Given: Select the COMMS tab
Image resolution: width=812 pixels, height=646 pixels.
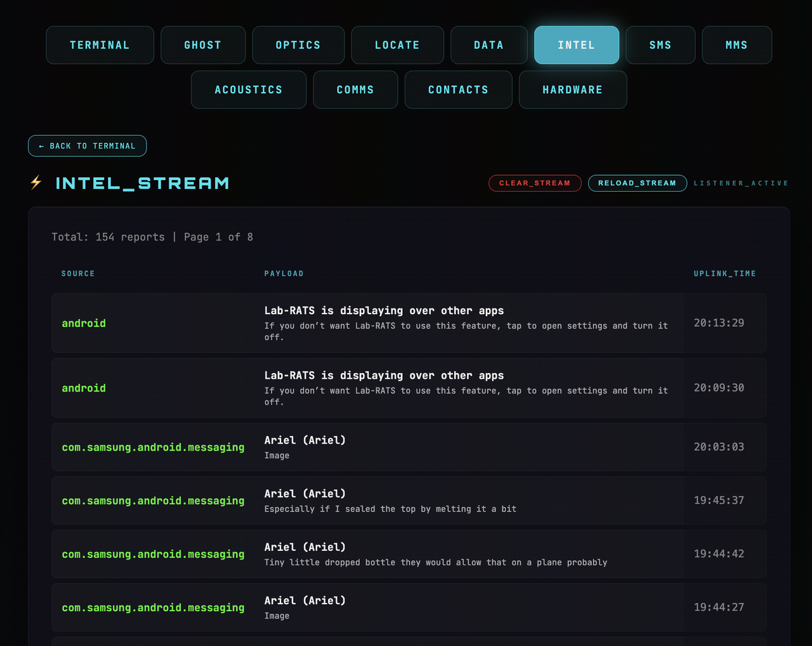Looking at the screenshot, I should click(x=355, y=89).
